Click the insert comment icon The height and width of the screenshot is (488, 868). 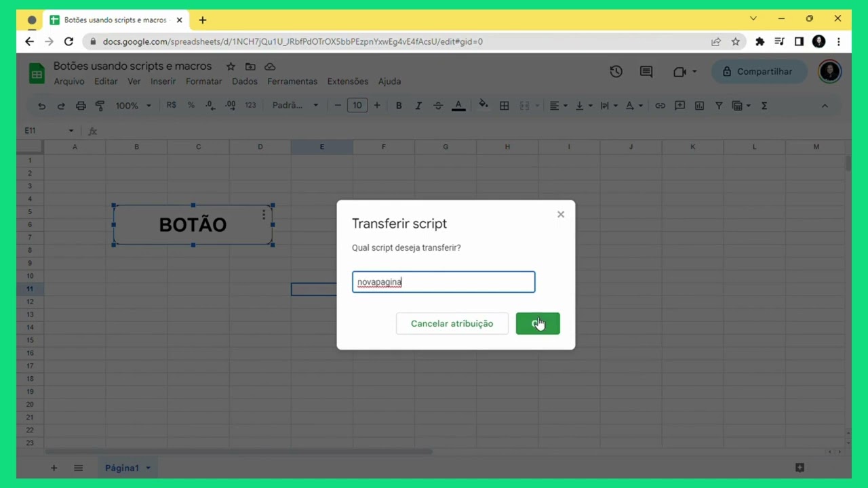click(x=679, y=106)
